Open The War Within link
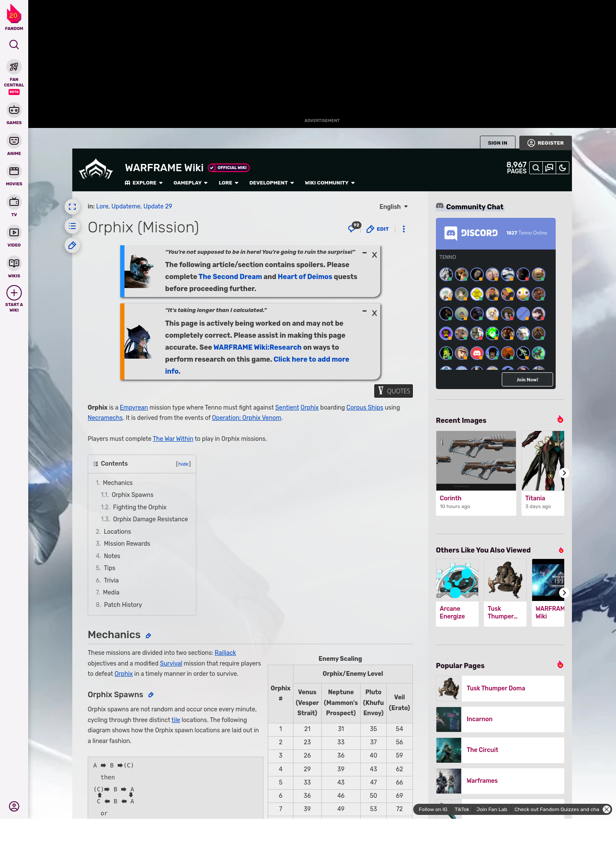616x856 pixels. click(x=173, y=439)
